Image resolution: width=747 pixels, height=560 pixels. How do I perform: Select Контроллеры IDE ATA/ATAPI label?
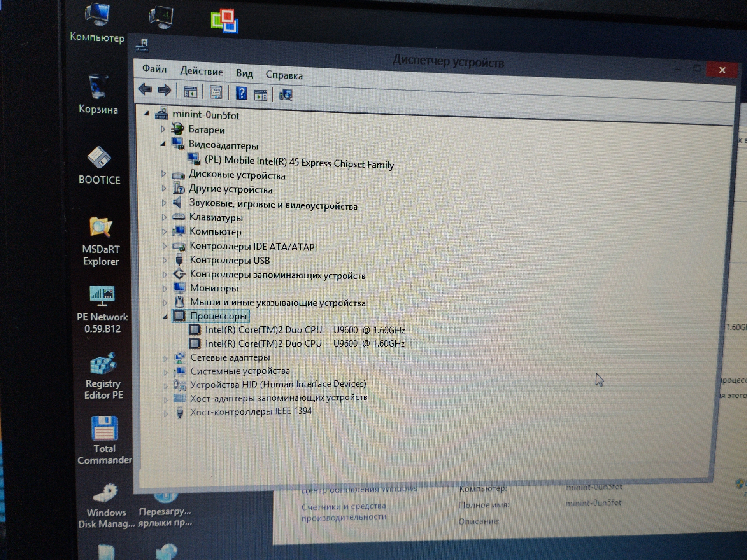(x=253, y=247)
